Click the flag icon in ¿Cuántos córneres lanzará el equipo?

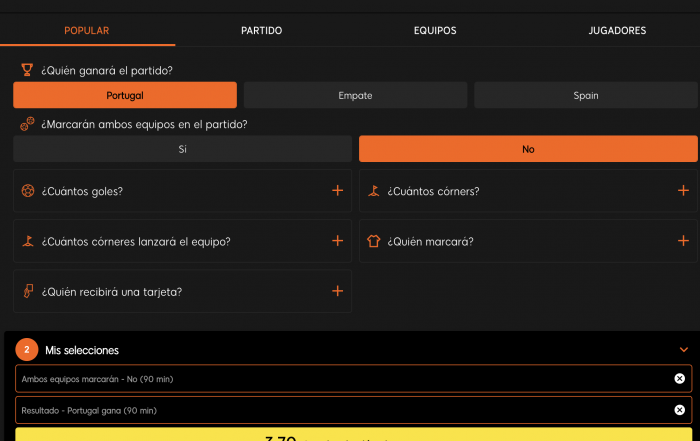click(28, 241)
